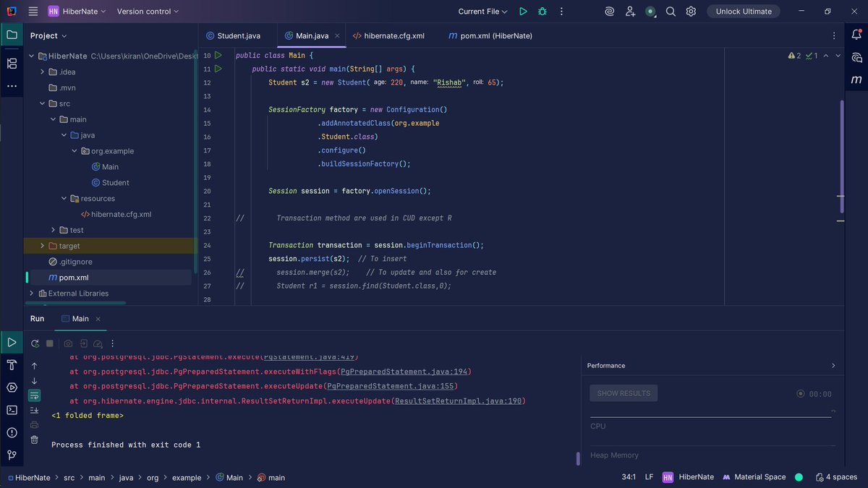Open more run actions in title bar
Viewport: 868px width, 488px height.
561,12
